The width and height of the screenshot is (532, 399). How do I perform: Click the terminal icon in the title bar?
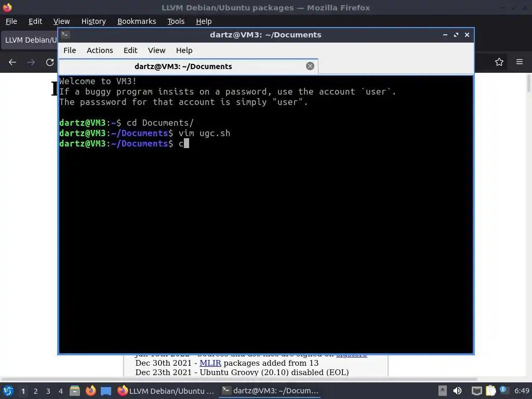65,35
